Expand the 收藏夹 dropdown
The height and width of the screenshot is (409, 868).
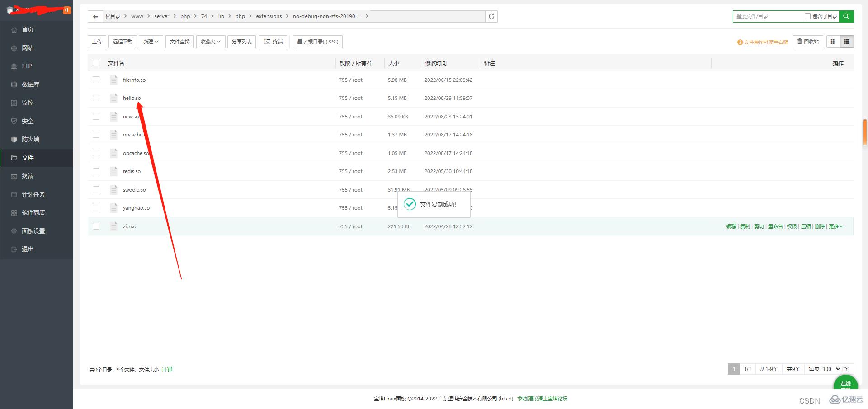click(211, 42)
